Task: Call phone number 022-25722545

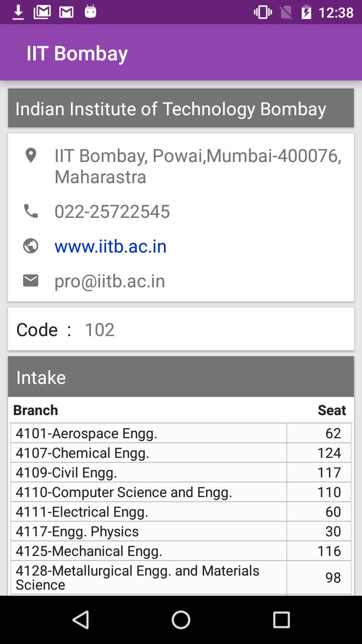Action: click(112, 212)
